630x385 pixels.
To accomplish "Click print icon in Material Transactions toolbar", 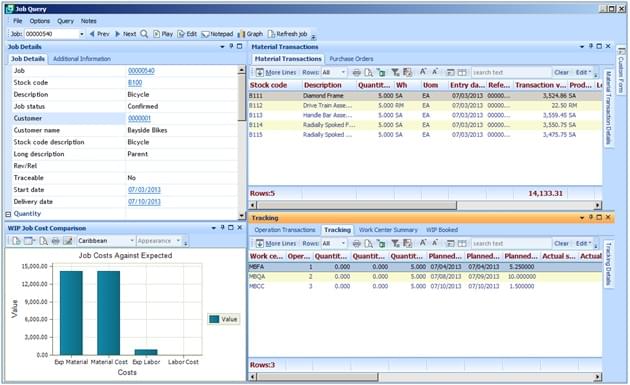I will coord(356,73).
